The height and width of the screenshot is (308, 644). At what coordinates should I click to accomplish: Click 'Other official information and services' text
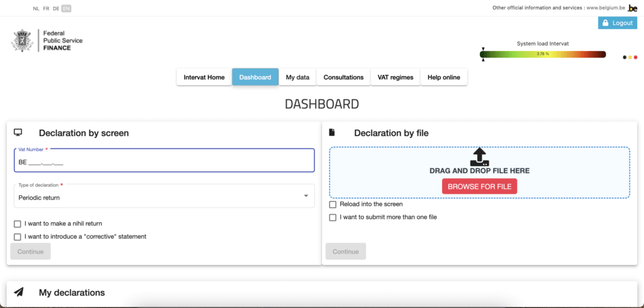pyautogui.click(x=538, y=8)
